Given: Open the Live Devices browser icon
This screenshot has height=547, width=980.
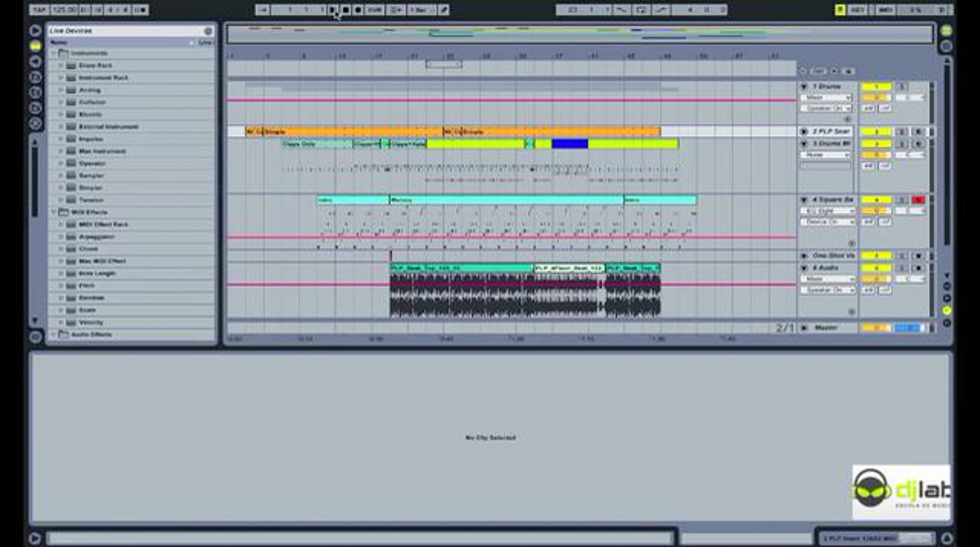Looking at the screenshot, I should (36, 46).
